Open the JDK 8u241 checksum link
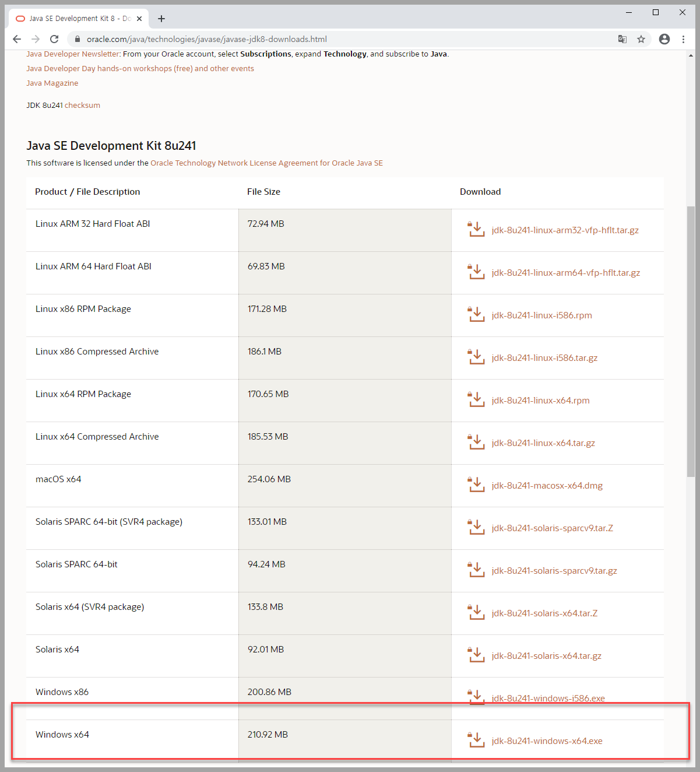The width and height of the screenshot is (700, 772). coord(82,105)
